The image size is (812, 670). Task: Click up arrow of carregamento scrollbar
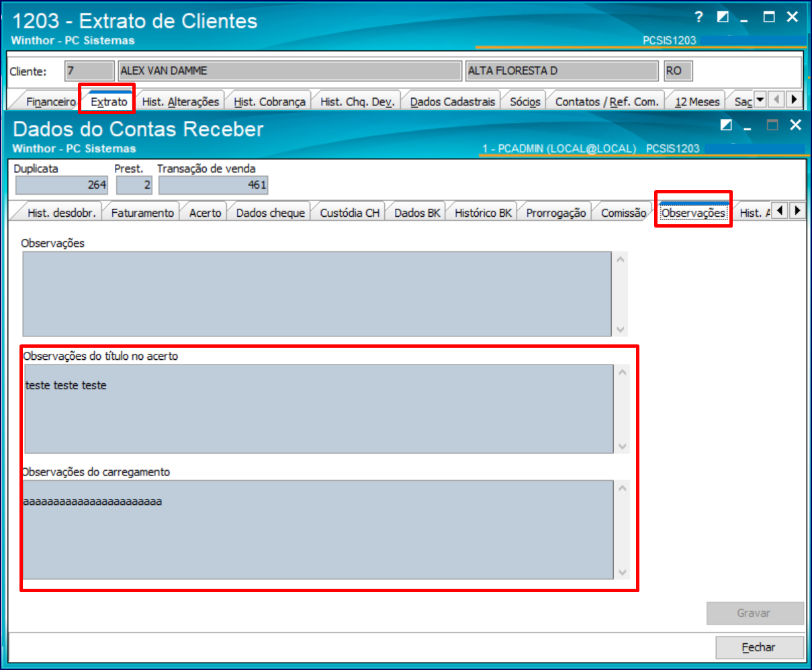pyautogui.click(x=623, y=487)
